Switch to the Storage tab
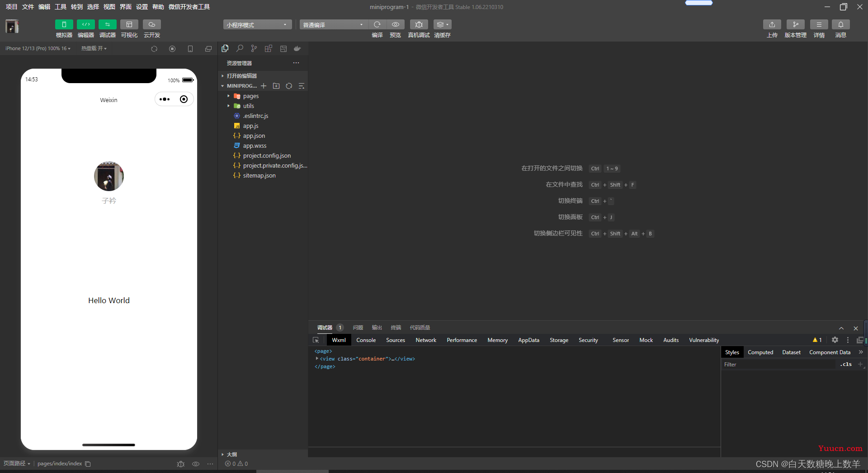Image resolution: width=868 pixels, height=473 pixels. [x=559, y=340]
